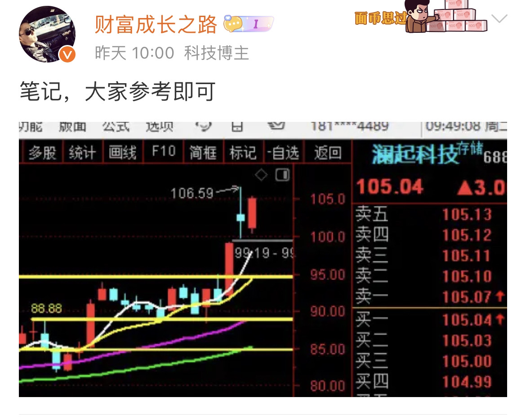Click the current price 105.04
Viewport: 526px width, 420px height.
point(389,187)
